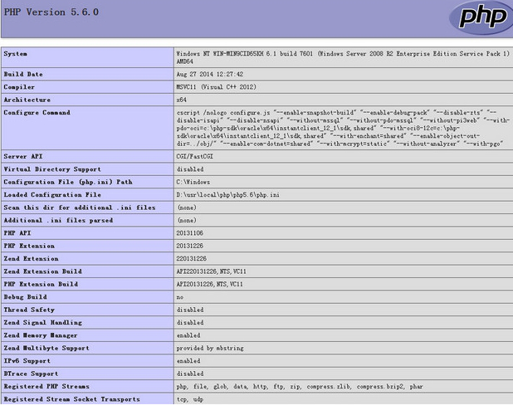Screen dimensions: 513x420
Task: Select API20131226,NTS,VC11 value
Action: [x=210, y=284]
